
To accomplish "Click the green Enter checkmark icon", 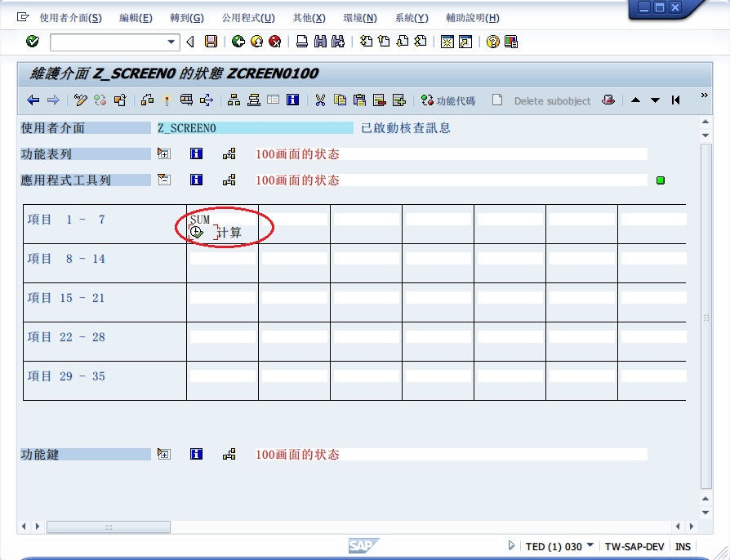I will [x=33, y=42].
